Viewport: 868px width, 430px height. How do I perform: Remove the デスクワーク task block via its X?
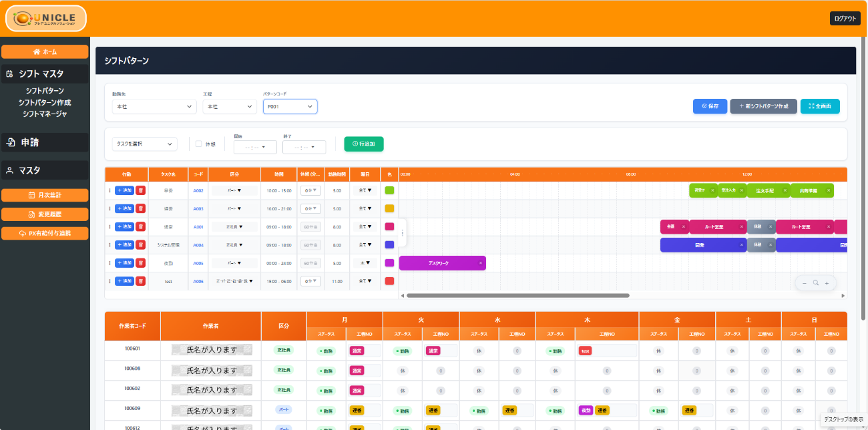point(480,263)
